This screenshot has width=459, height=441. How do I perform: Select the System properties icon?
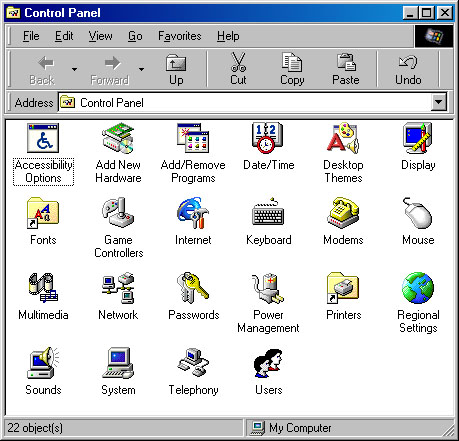click(x=118, y=363)
